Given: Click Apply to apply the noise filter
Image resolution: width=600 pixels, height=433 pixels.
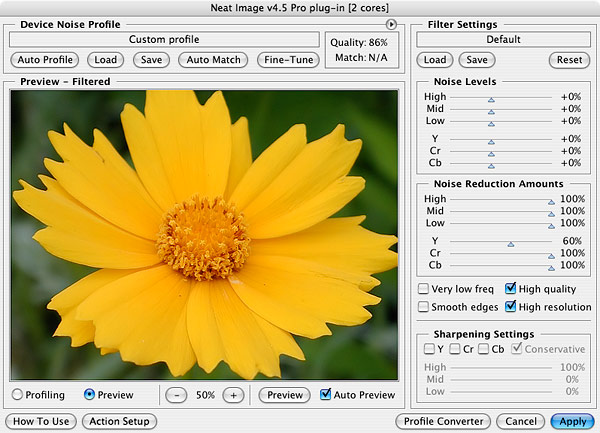Looking at the screenshot, I should point(571,421).
